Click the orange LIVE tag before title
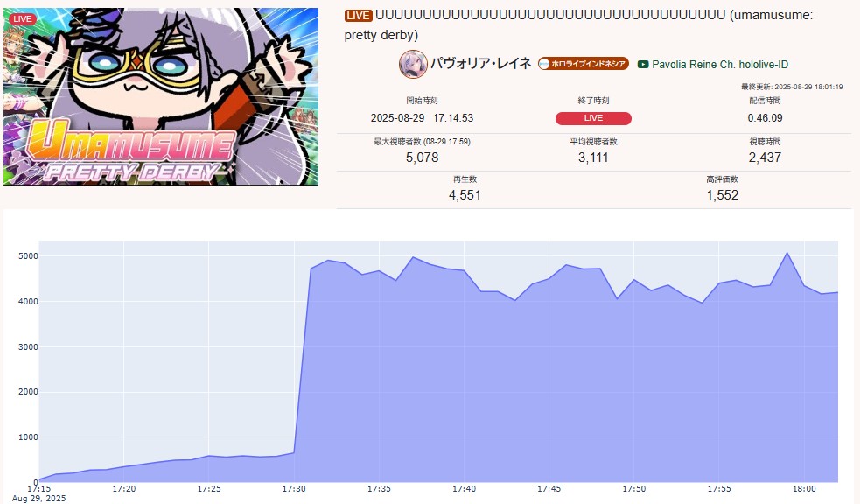Image resolution: width=860 pixels, height=504 pixels. coord(358,16)
